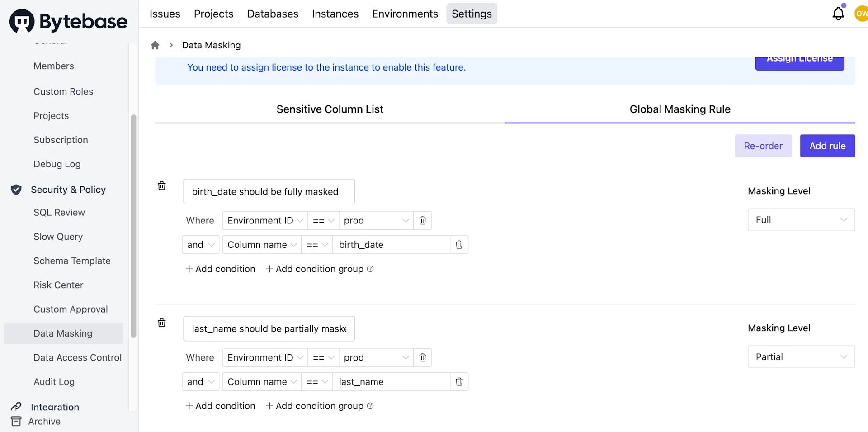Open Masking Level dropdown set to Full
This screenshot has height=432, width=868.
click(x=801, y=220)
